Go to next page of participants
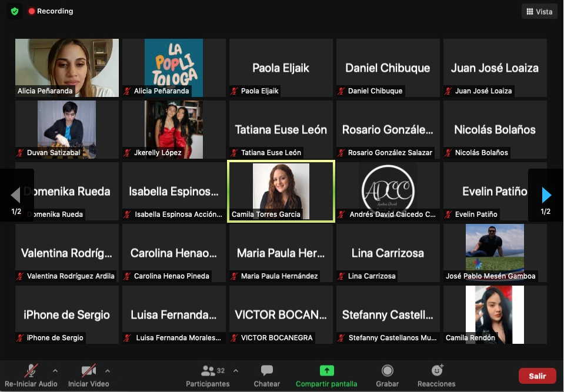The height and width of the screenshot is (392, 564). [x=546, y=195]
